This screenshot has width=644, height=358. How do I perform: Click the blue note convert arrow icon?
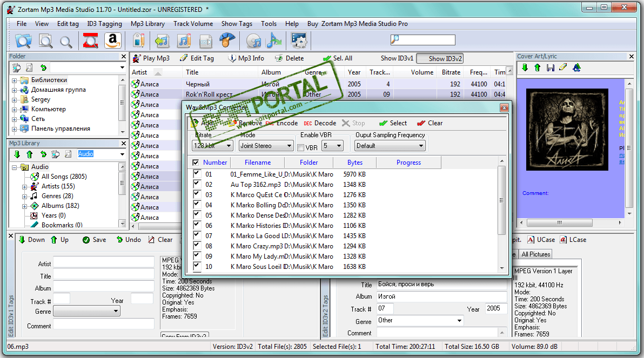[x=274, y=40]
